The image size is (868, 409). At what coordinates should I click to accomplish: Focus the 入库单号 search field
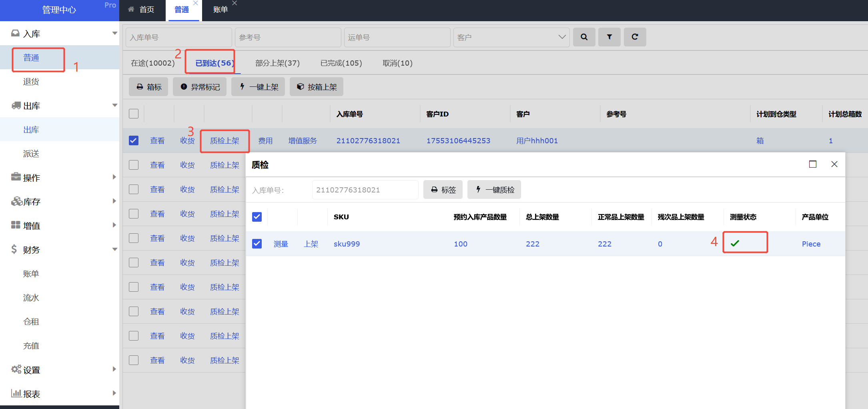179,37
